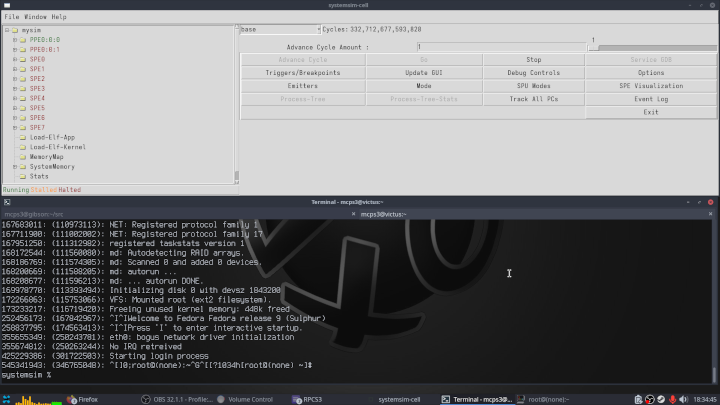Close the mcps3@gibson terminal tab

tap(353, 214)
